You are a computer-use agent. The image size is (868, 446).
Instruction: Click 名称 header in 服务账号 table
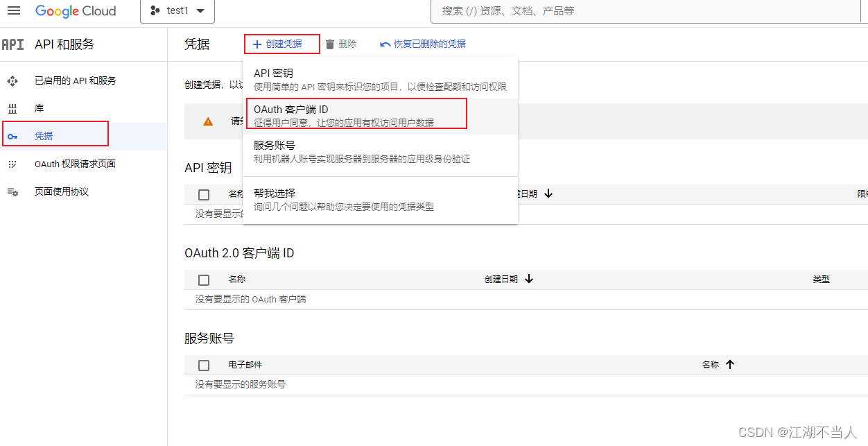[711, 365]
